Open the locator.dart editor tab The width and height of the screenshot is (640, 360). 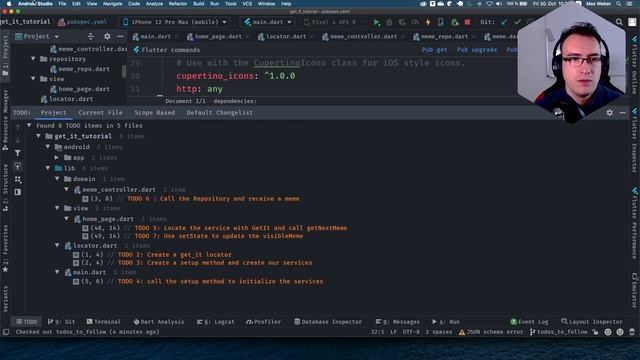click(286, 36)
